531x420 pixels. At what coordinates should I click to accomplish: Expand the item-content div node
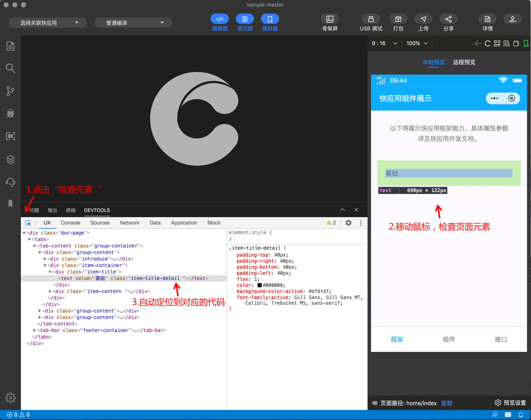(50, 291)
